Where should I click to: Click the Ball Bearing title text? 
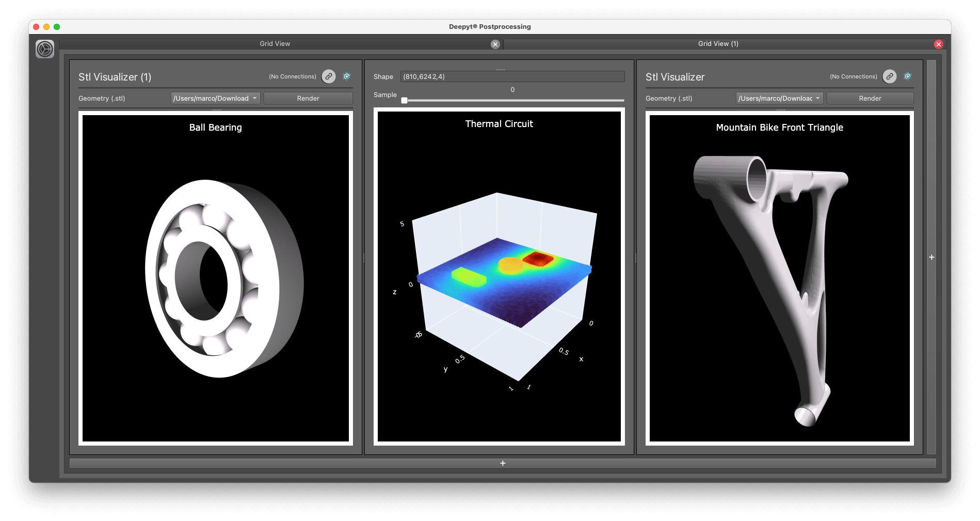(215, 128)
